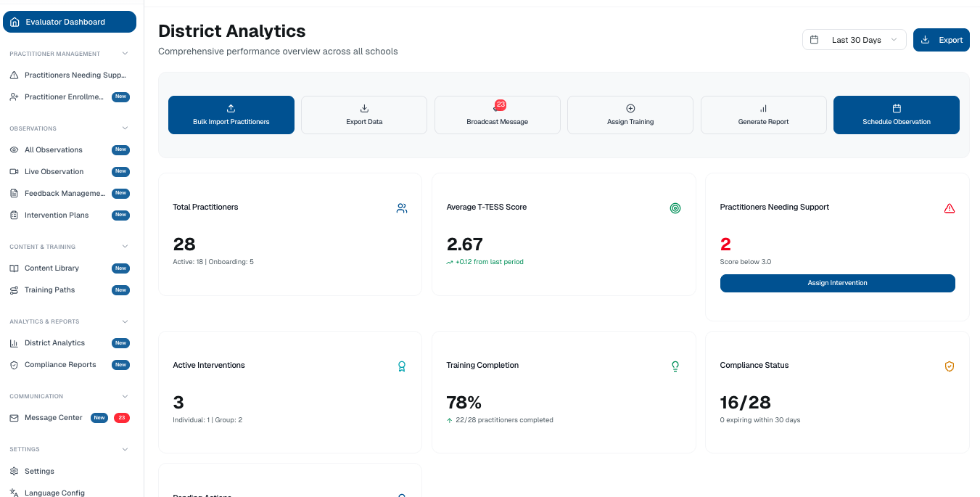The image size is (980, 497).
Task: Click the calendar icon on Schedule Observation
Action: [x=896, y=108]
